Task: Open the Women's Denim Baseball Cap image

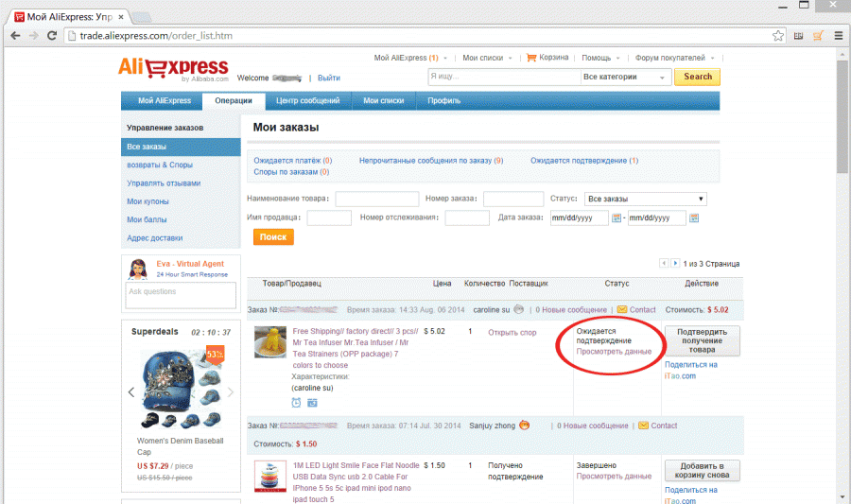Action: pyautogui.click(x=181, y=389)
